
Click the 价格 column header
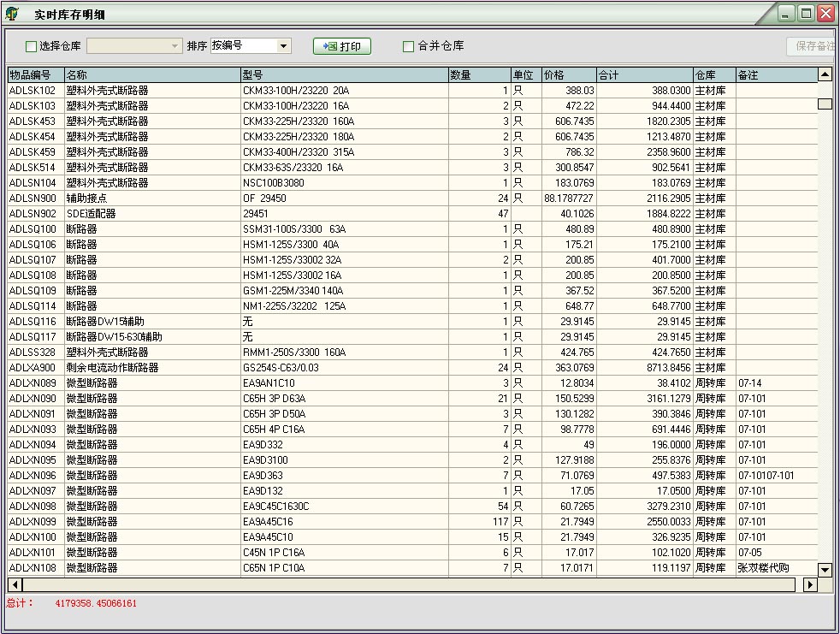[x=568, y=75]
